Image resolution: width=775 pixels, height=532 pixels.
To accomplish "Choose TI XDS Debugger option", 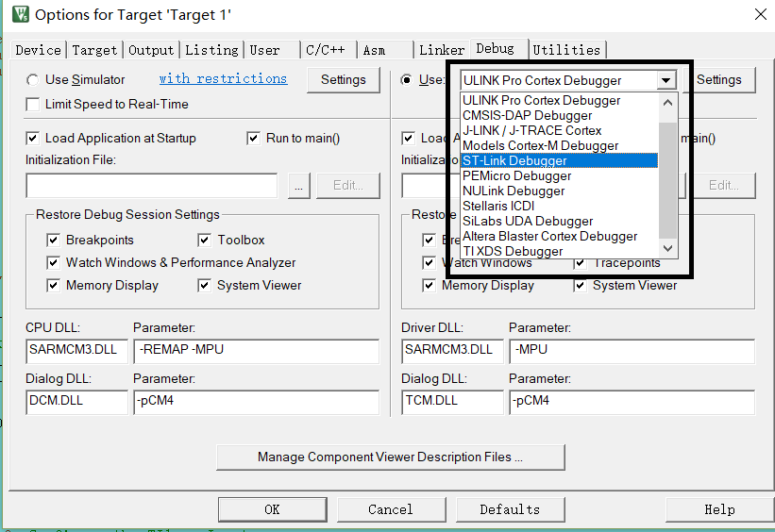I will [560, 251].
